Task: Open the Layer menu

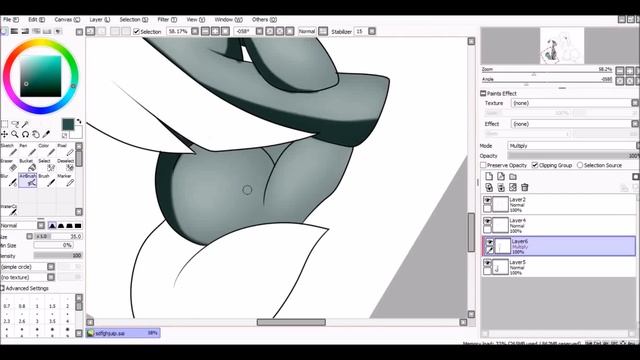Action: (100, 20)
